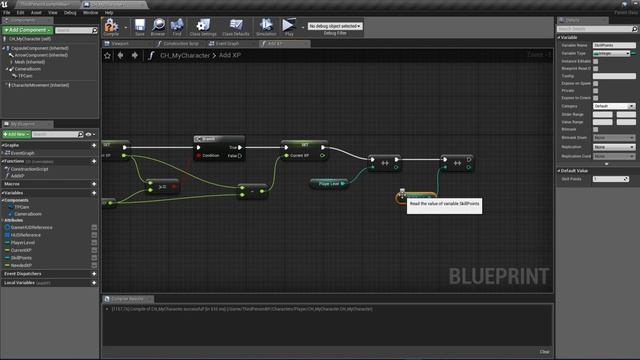The height and width of the screenshot is (360, 640).
Task: Collapse the Variable section in Details
Action: click(x=559, y=38)
